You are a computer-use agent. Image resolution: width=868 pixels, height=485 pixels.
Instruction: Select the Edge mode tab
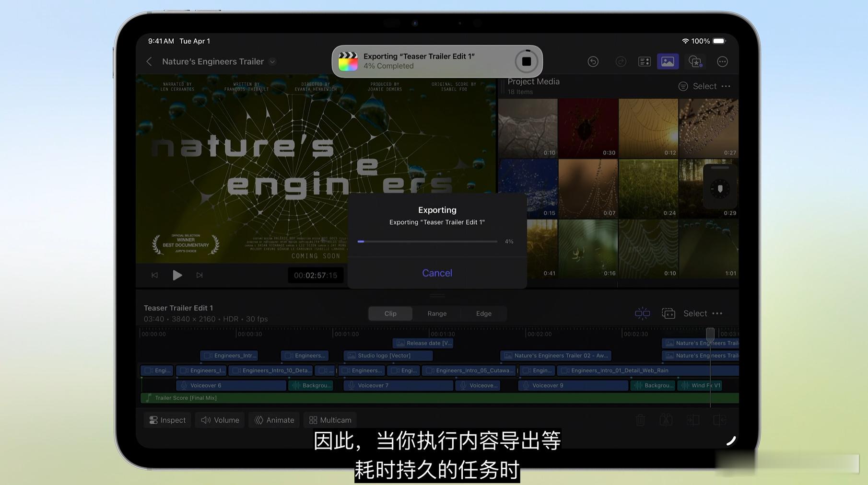[x=483, y=313]
